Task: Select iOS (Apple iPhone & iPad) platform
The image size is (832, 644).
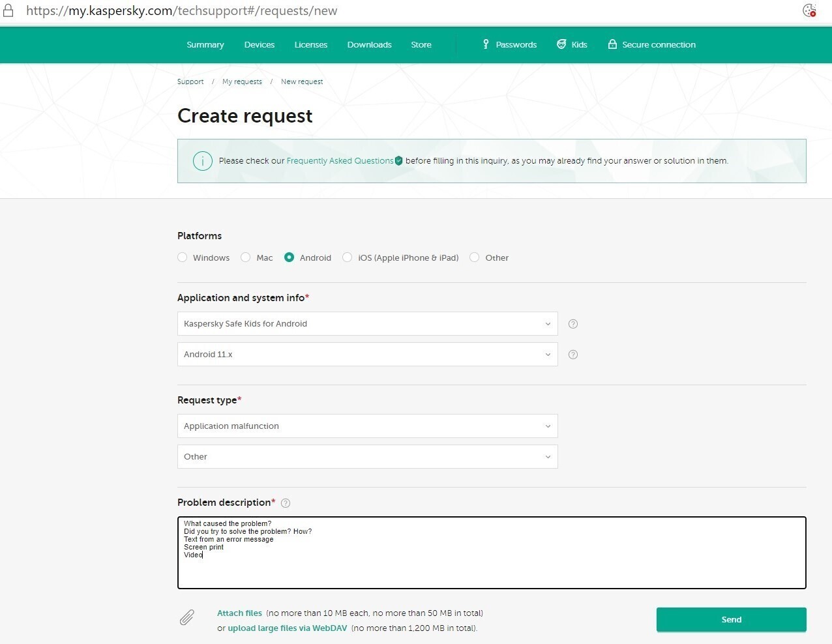Action: click(348, 257)
